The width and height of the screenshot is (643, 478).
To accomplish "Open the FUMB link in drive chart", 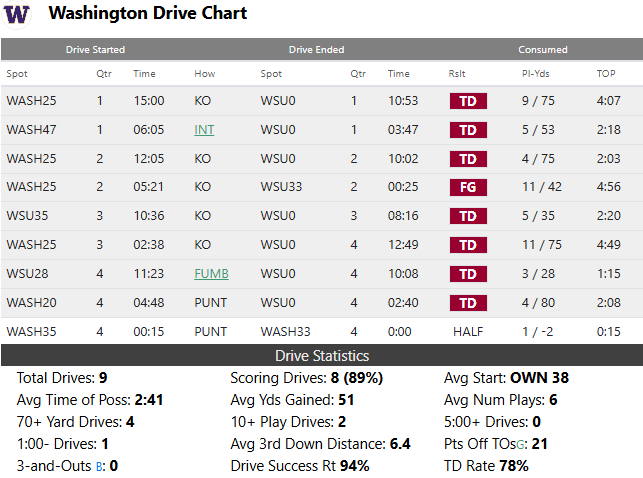I will point(211,274).
